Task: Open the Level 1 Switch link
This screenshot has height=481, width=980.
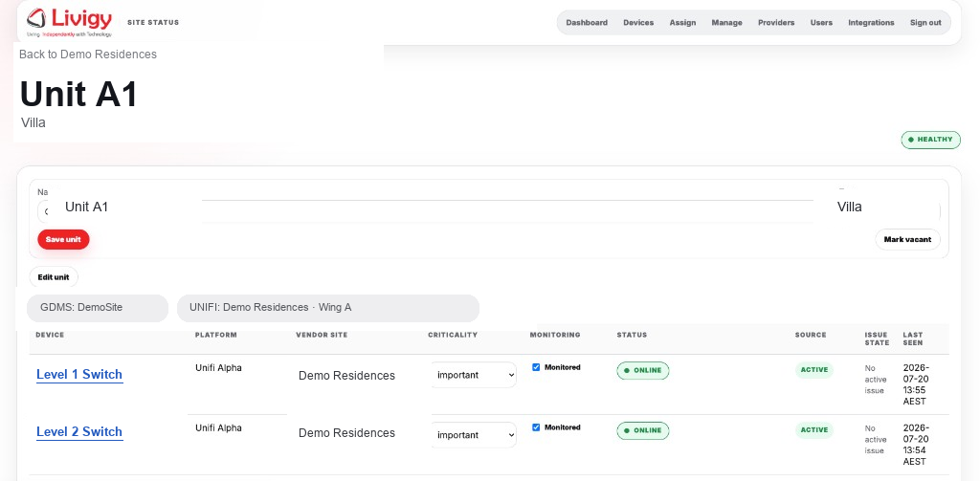Action: tap(79, 375)
